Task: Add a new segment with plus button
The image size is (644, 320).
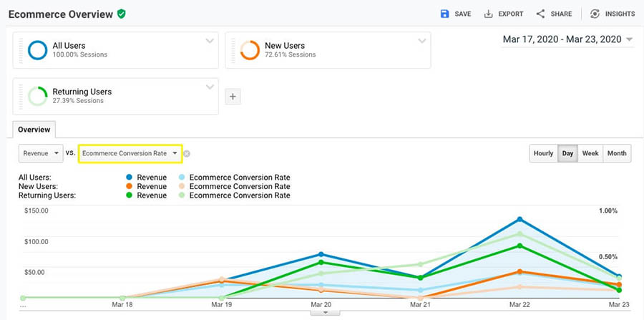Action: point(233,97)
